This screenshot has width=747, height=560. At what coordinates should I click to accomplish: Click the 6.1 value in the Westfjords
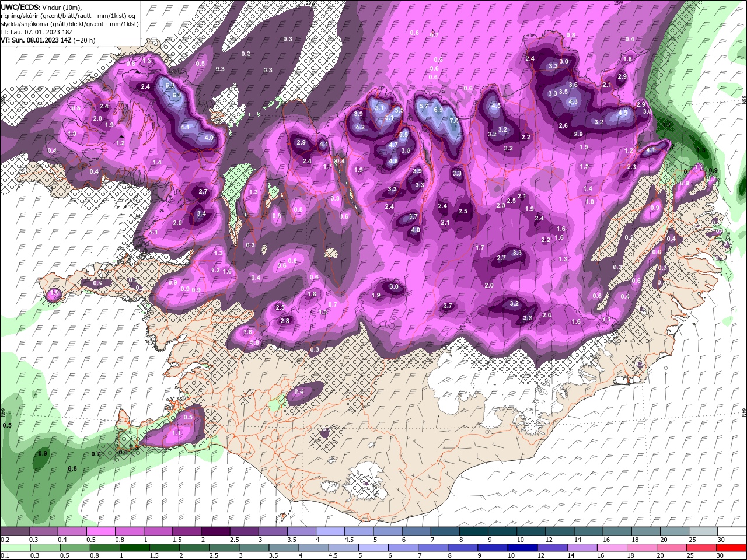170,85
